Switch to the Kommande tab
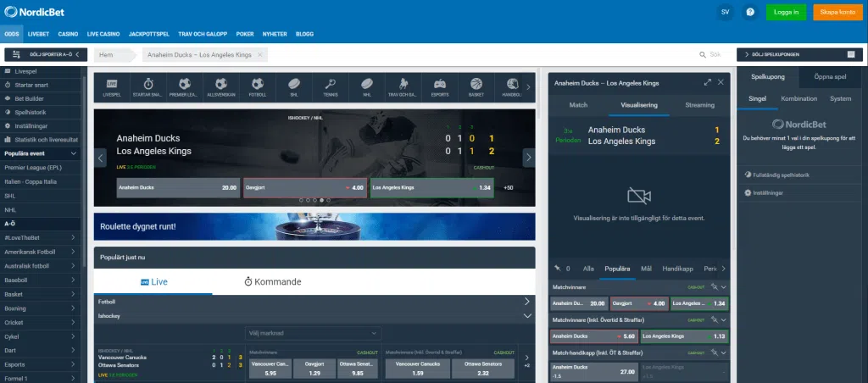The height and width of the screenshot is (383, 868). coord(273,281)
